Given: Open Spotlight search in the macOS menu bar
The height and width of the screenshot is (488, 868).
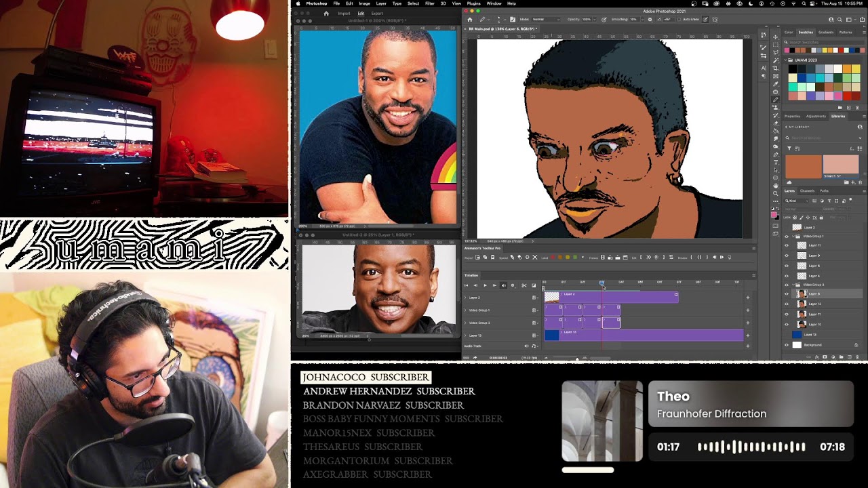Looking at the screenshot, I should (804, 3).
